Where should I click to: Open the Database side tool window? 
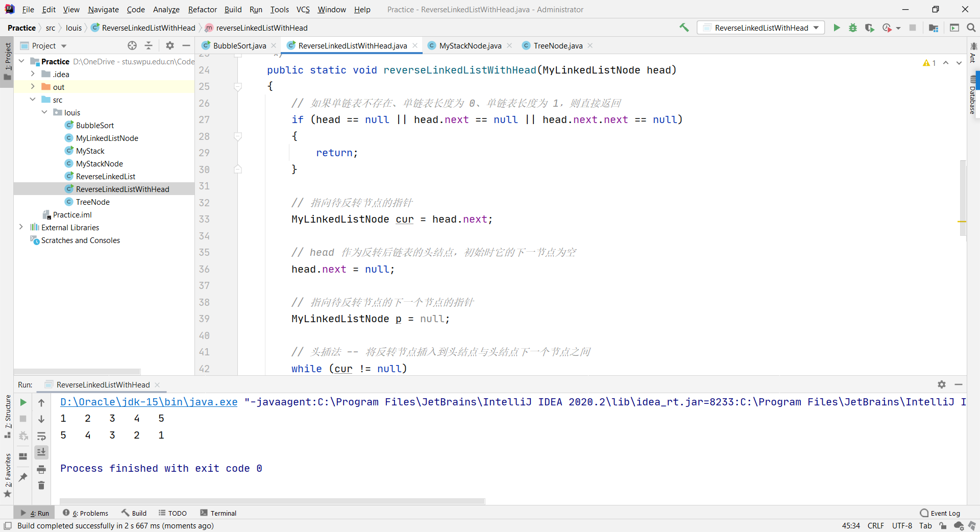click(x=973, y=95)
